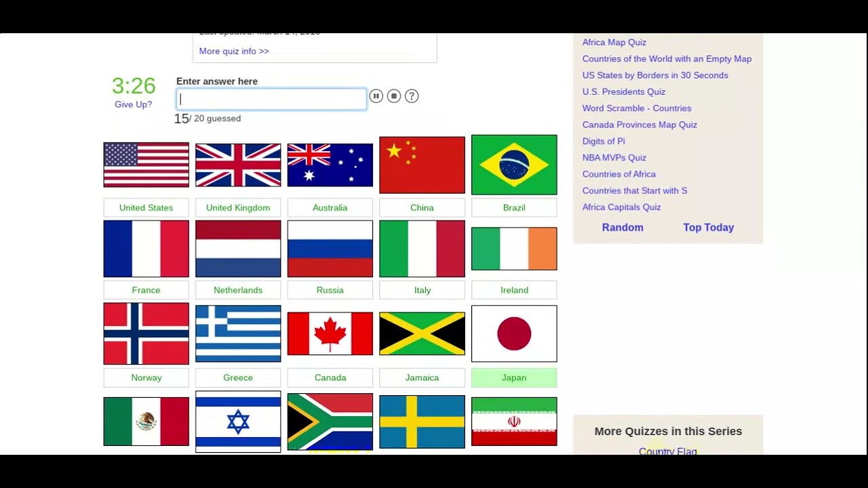Viewport: 868px width, 488px height.
Task: Open the Digits of Pi link
Action: (x=604, y=141)
